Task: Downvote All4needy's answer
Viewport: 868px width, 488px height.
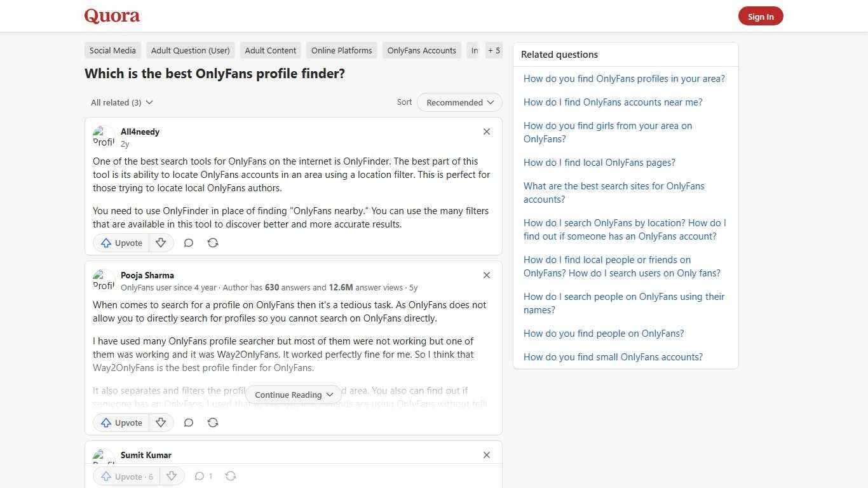Action: click(161, 243)
